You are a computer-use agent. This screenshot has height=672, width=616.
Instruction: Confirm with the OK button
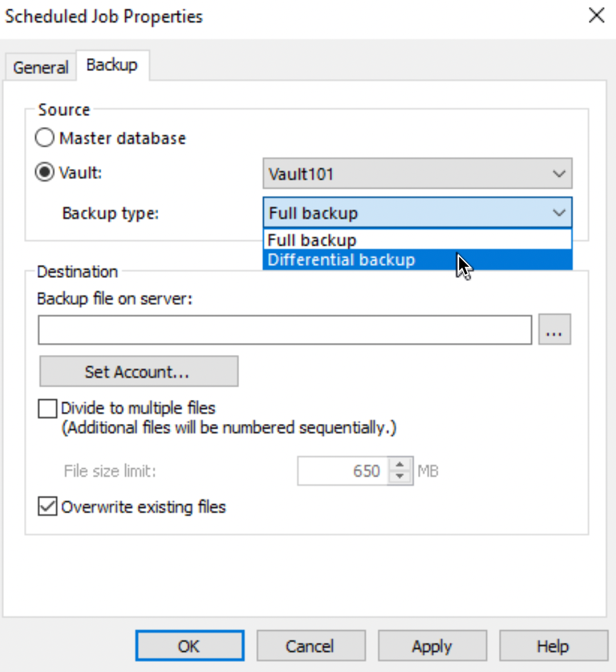tap(190, 645)
